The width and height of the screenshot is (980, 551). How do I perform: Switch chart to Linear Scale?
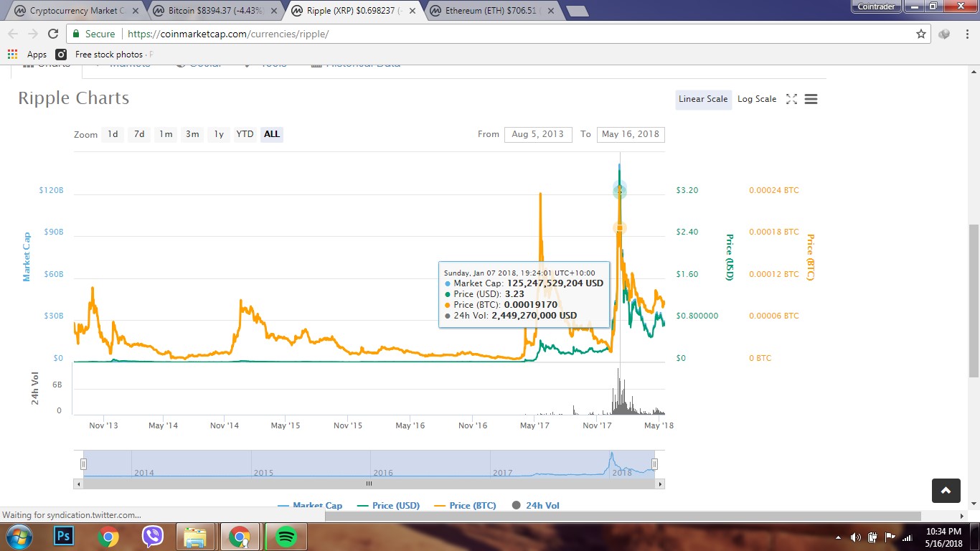pyautogui.click(x=703, y=99)
